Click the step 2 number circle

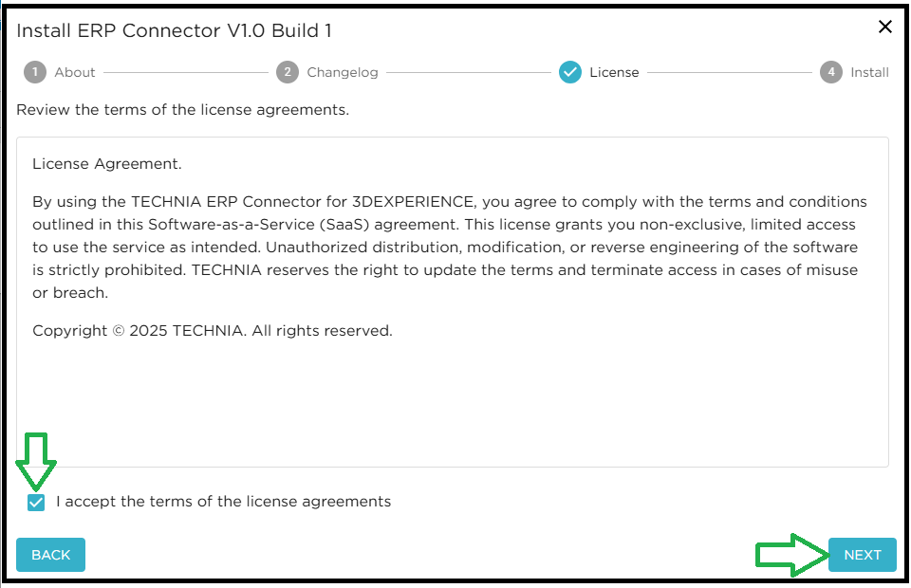point(288,72)
